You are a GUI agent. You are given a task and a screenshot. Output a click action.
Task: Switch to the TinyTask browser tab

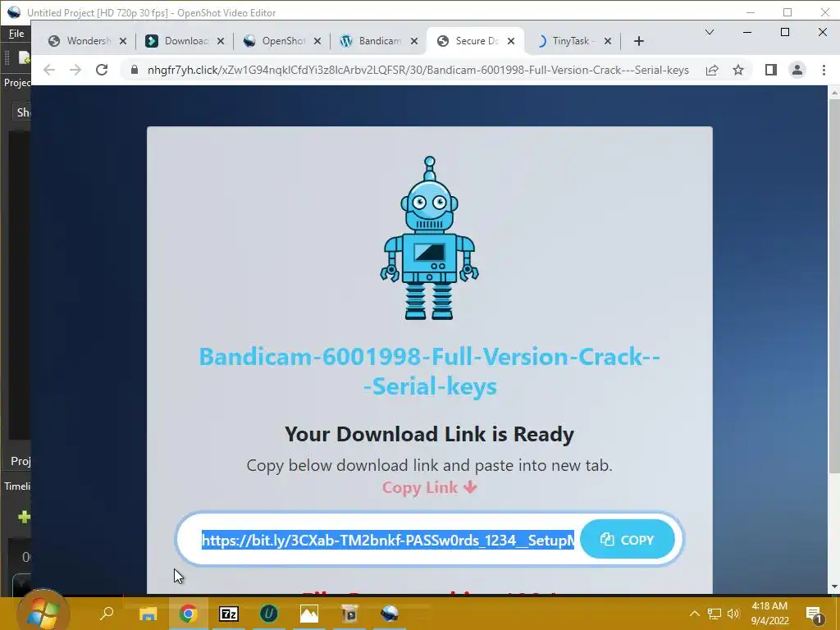coord(570,41)
